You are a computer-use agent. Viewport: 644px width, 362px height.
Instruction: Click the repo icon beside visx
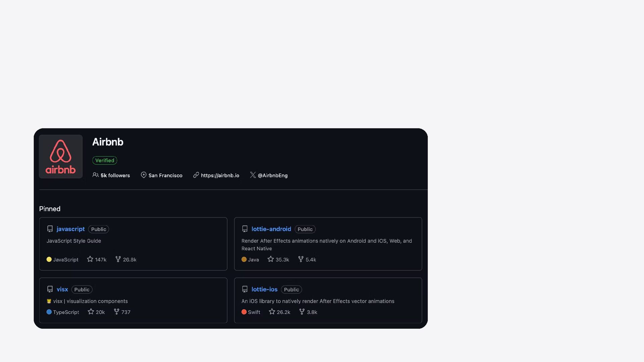pos(50,289)
